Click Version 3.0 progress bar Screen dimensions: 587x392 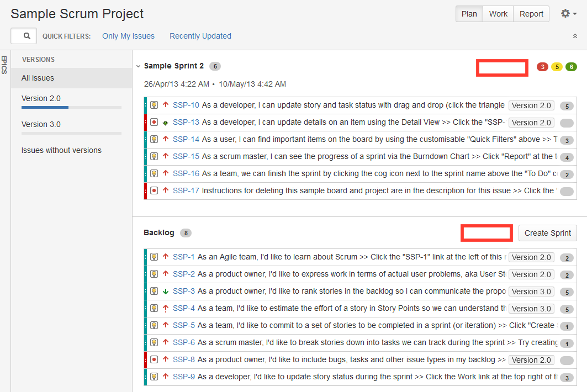coord(71,133)
